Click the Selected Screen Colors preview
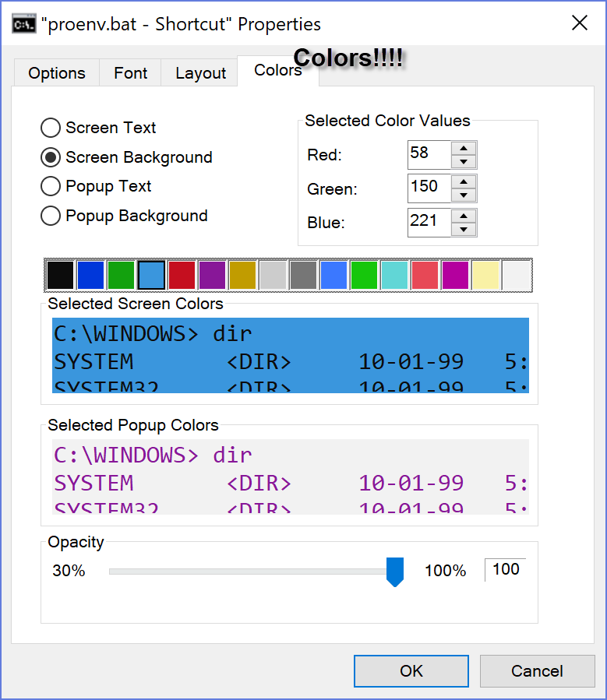This screenshot has width=607, height=700. coord(291,355)
